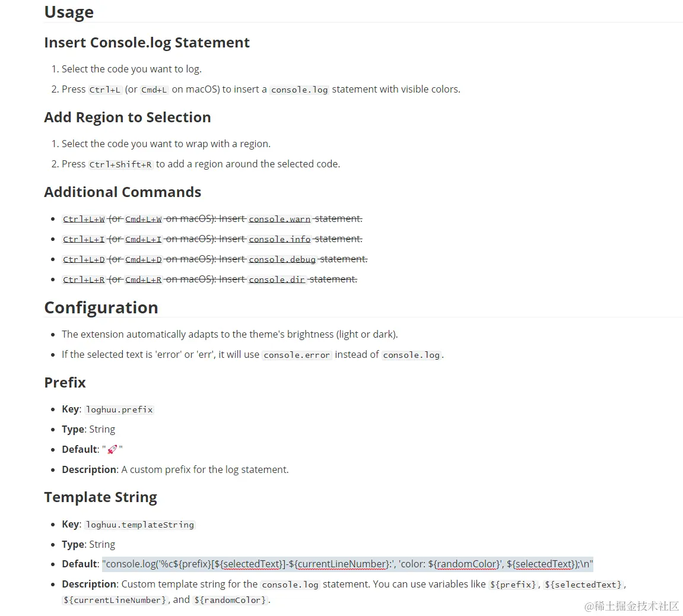The width and height of the screenshot is (683, 616).
Task: Click the Configuration heading
Action: pos(101,307)
